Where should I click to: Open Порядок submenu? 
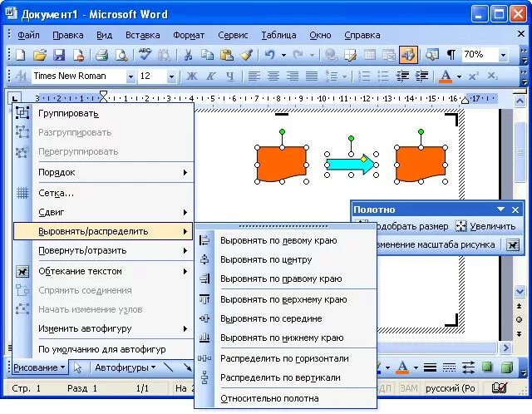tap(103, 172)
